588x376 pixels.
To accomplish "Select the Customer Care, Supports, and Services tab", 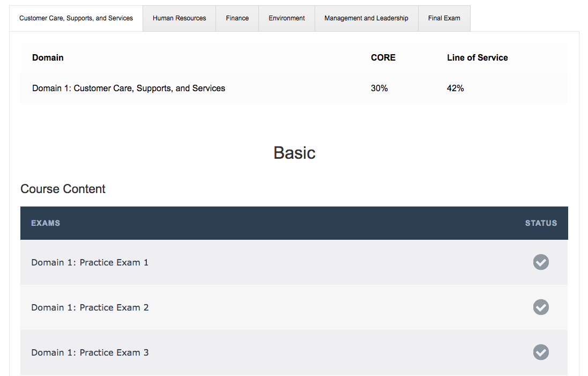I will [76, 18].
